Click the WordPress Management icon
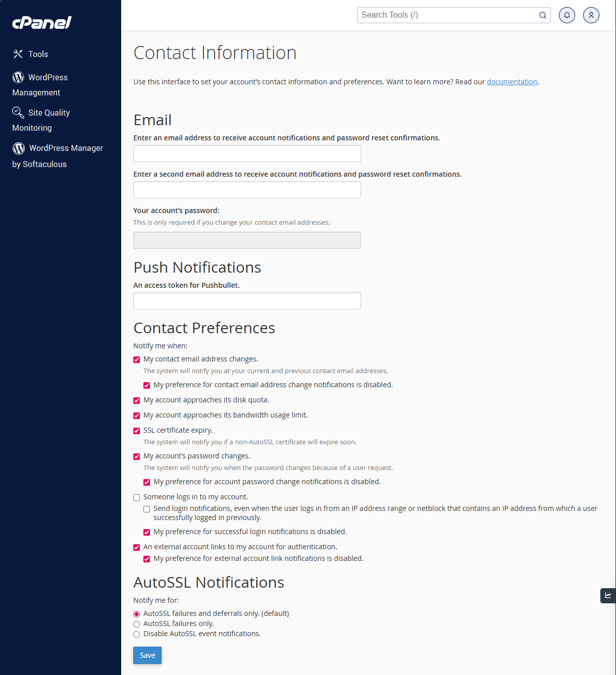 click(x=18, y=77)
